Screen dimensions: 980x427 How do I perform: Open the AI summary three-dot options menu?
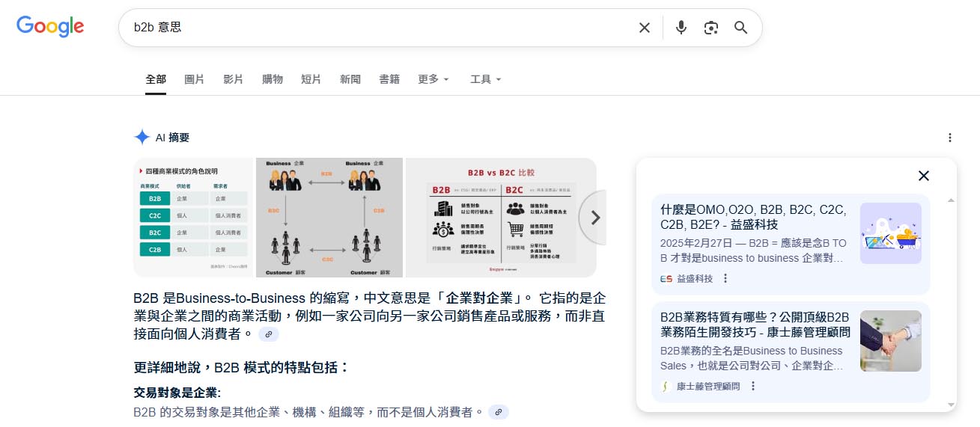(949, 138)
